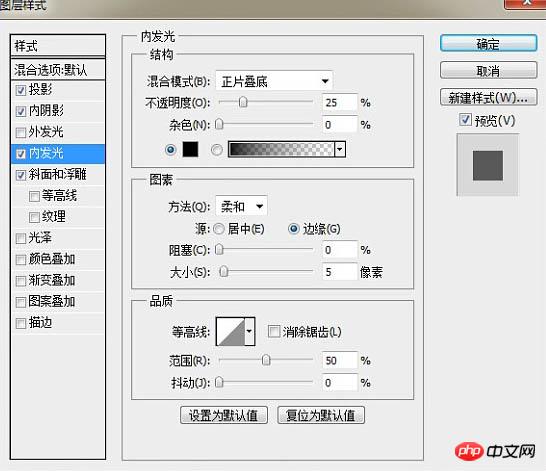Click the 新建样式 new style button
This screenshot has width=546, height=471.
pyautogui.click(x=488, y=98)
